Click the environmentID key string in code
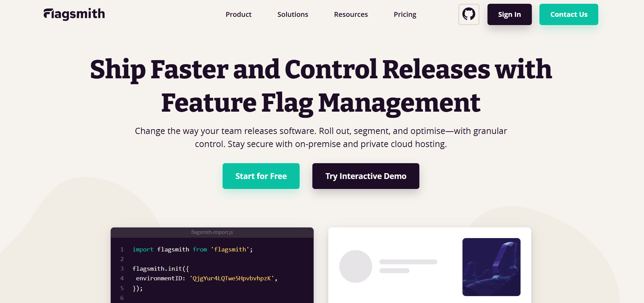Screen dimensions: 644x303 point(232,278)
